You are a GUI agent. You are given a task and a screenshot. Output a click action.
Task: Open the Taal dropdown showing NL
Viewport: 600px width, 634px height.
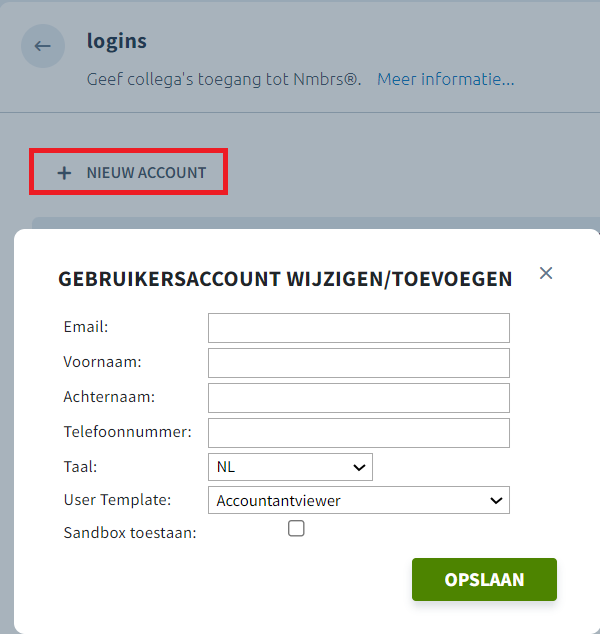coord(290,467)
